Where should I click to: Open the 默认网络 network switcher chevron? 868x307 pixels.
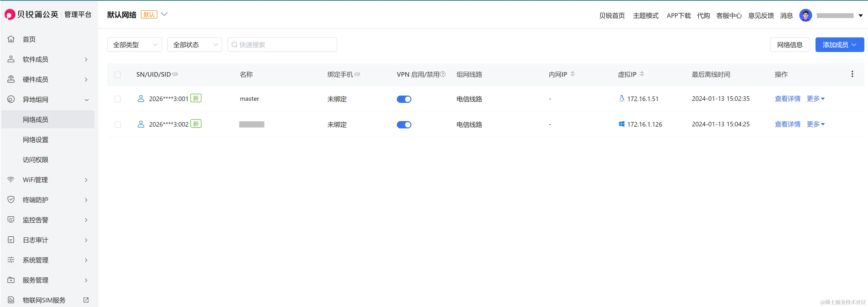point(164,14)
